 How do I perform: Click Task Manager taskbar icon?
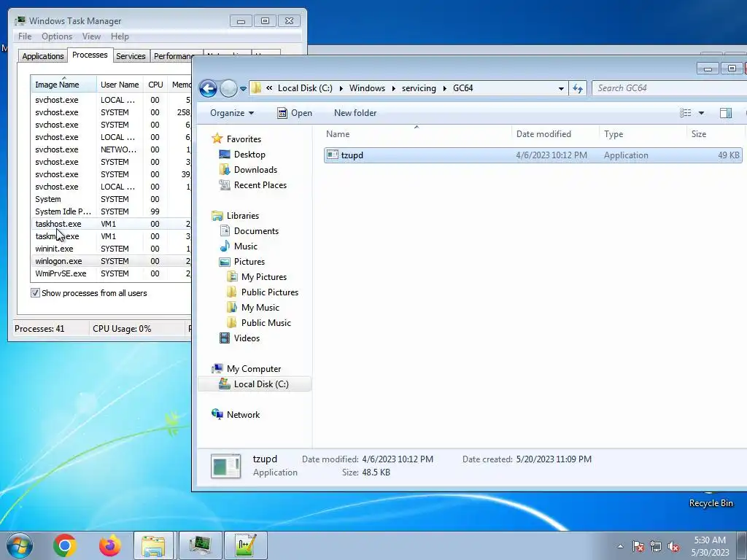coord(200,545)
